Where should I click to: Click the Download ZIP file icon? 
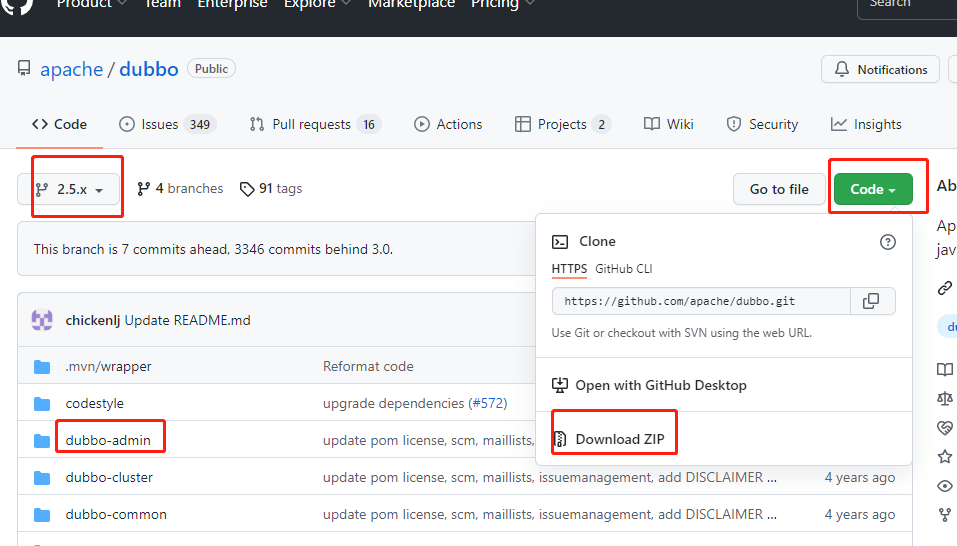coord(560,439)
